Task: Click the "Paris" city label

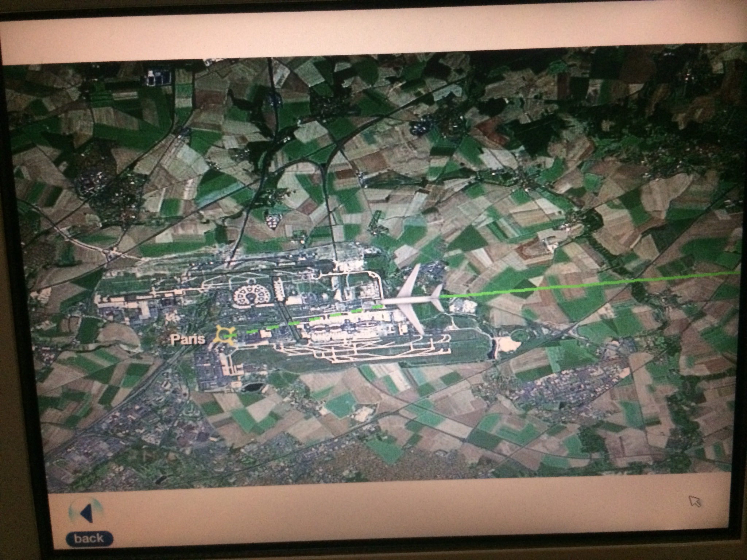Action: coord(188,340)
